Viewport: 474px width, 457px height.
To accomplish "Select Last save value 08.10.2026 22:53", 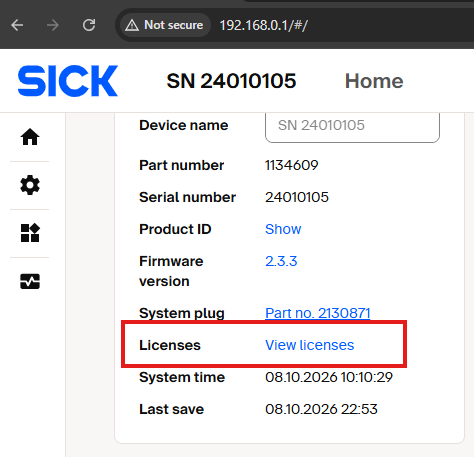I will coord(321,409).
